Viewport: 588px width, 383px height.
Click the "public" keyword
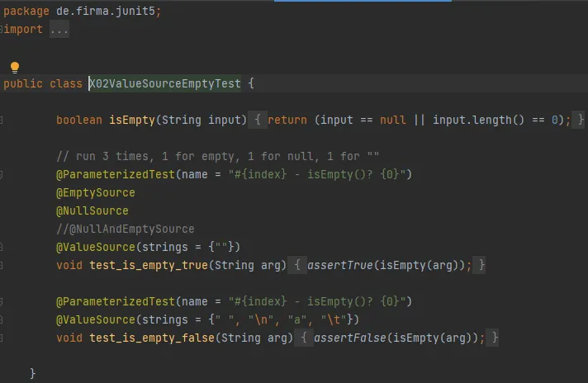[23, 83]
